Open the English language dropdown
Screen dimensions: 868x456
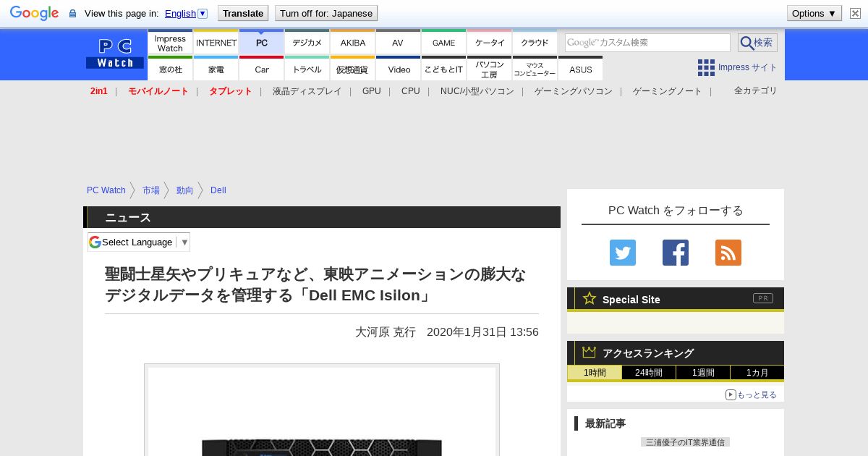click(186, 13)
